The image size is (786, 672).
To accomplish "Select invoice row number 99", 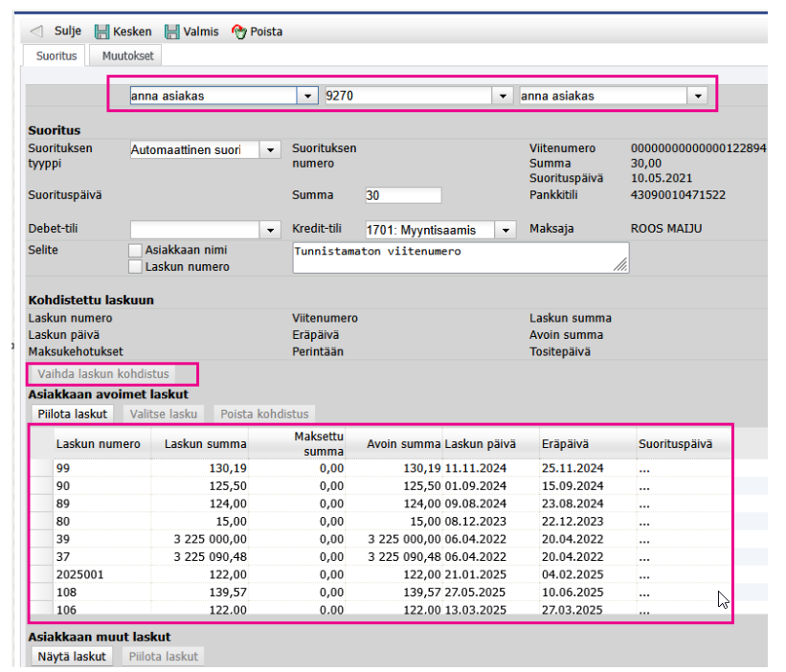I will pyautogui.click(x=381, y=468).
